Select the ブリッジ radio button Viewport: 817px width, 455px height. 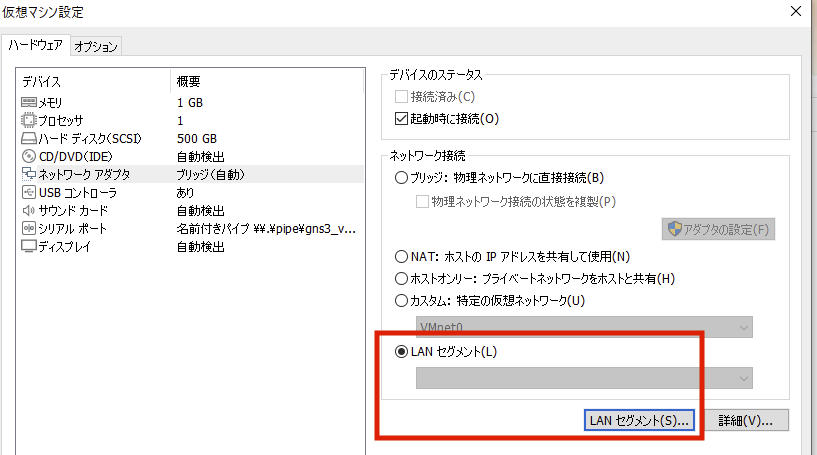tap(401, 178)
